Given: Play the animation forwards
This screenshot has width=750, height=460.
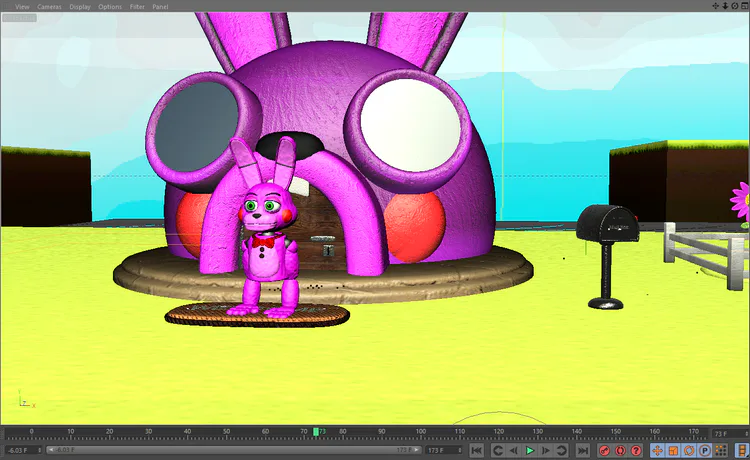Looking at the screenshot, I should click(529, 450).
